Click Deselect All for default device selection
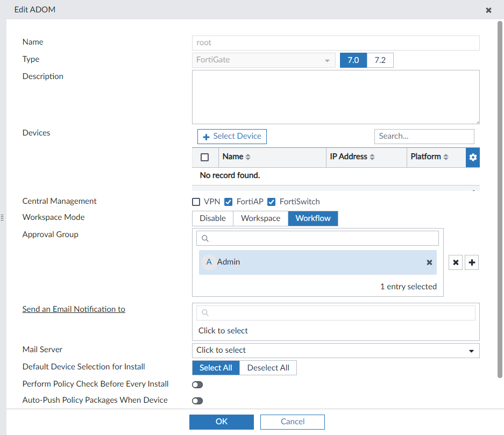This screenshot has height=435, width=504. pyautogui.click(x=268, y=368)
